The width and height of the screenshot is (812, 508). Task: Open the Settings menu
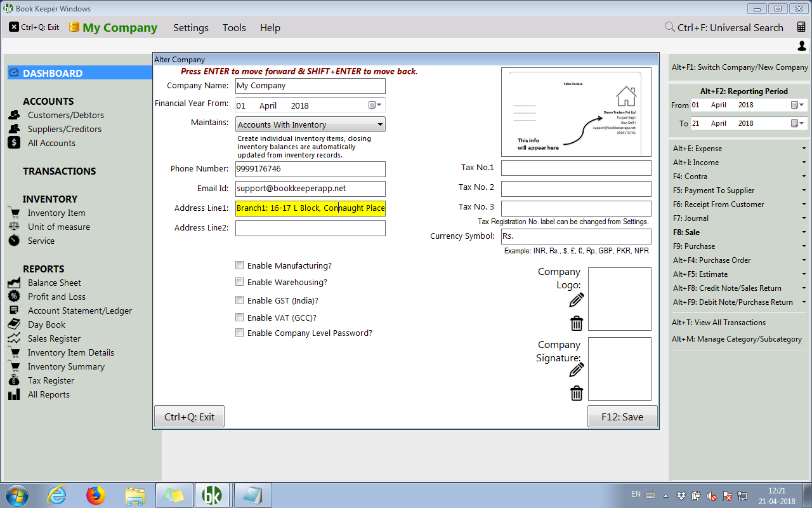[191, 27]
